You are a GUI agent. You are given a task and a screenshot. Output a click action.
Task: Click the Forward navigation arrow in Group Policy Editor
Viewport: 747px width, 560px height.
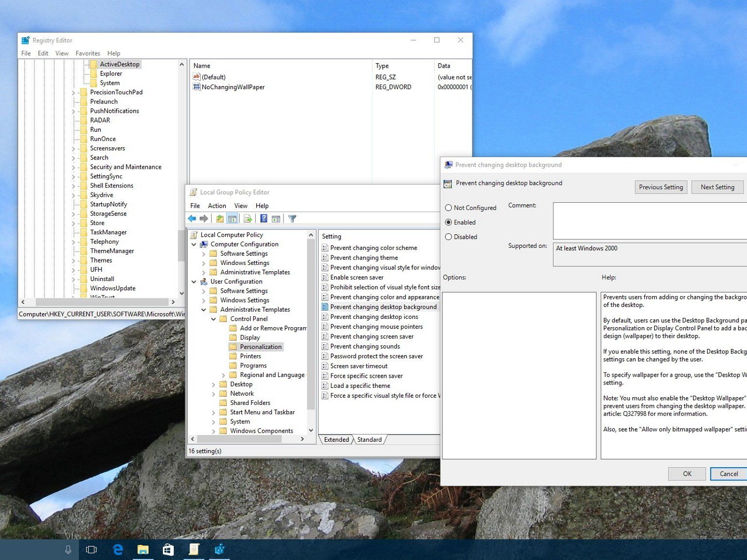pos(204,219)
